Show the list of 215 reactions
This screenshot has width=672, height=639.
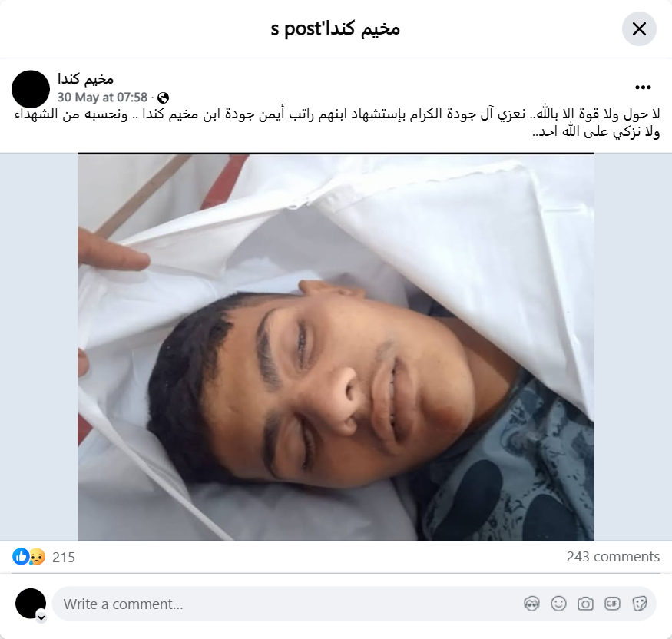tap(64, 557)
